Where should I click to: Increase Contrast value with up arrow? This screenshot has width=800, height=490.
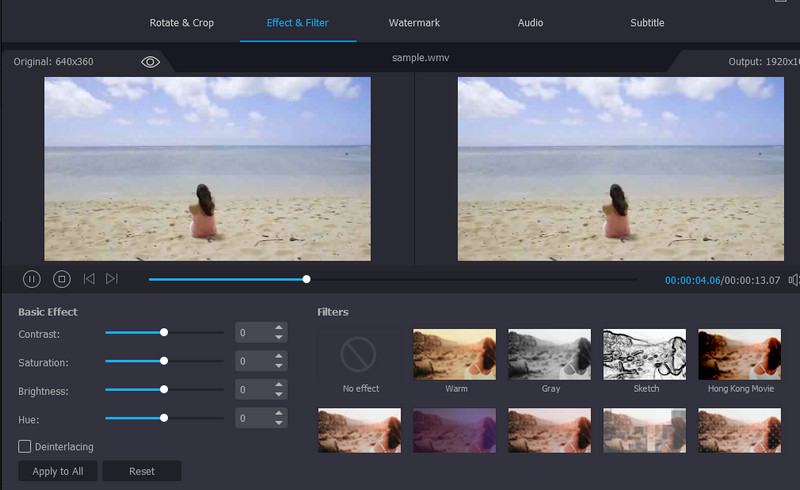pos(279,328)
